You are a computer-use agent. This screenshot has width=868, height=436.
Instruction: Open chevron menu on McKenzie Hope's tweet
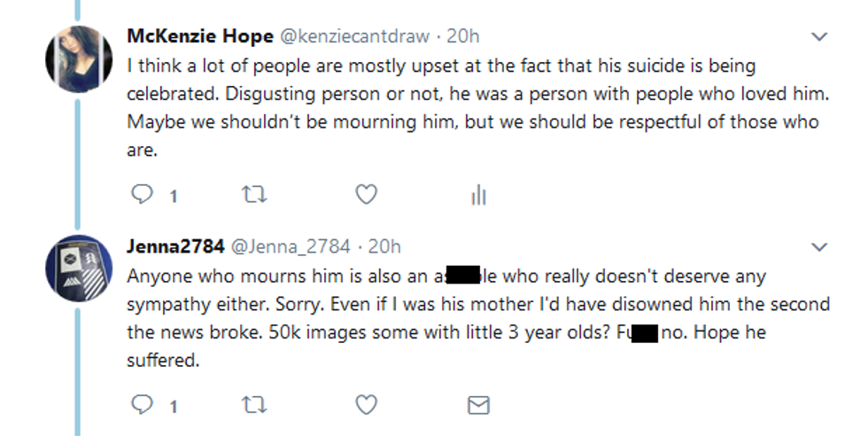pyautogui.click(x=820, y=37)
